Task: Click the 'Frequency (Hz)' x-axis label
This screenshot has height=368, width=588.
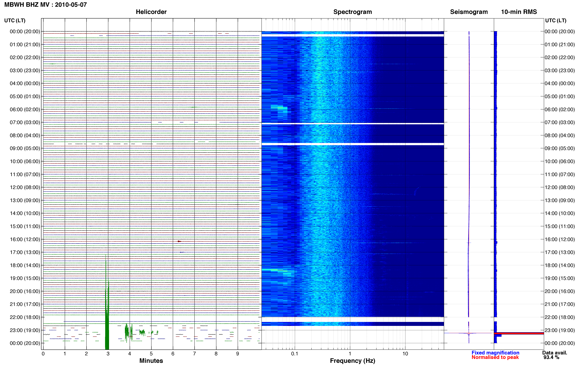Action: [x=352, y=361]
